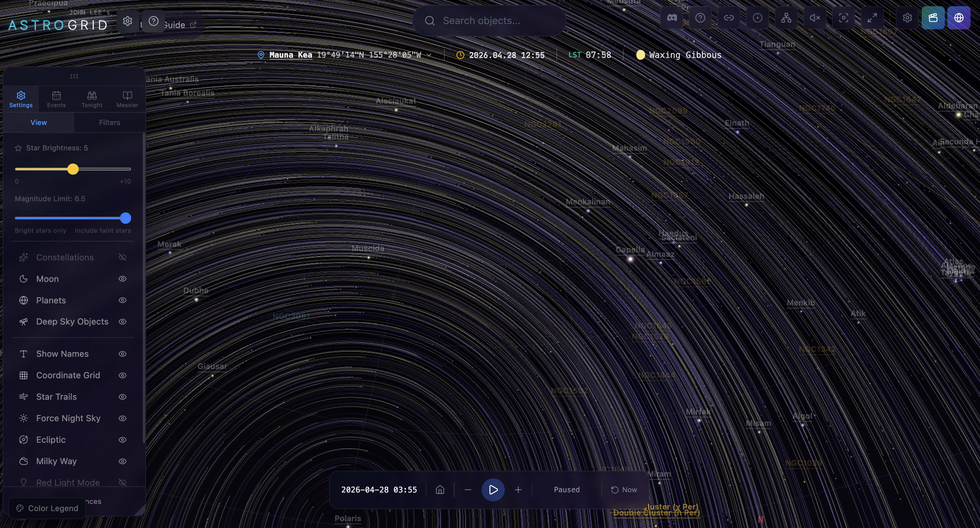Click the globe icon in top-right corner
Image resolution: width=980 pixels, height=528 pixels.
pyautogui.click(x=959, y=18)
